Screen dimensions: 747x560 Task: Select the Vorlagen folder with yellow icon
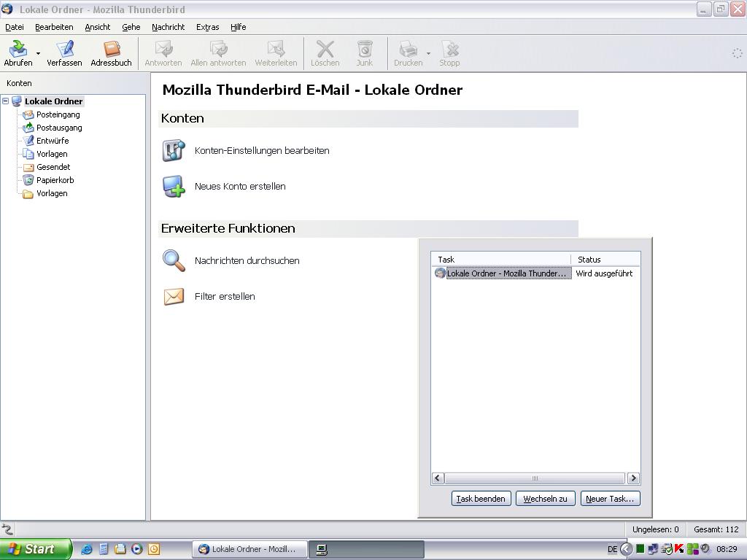(52, 193)
